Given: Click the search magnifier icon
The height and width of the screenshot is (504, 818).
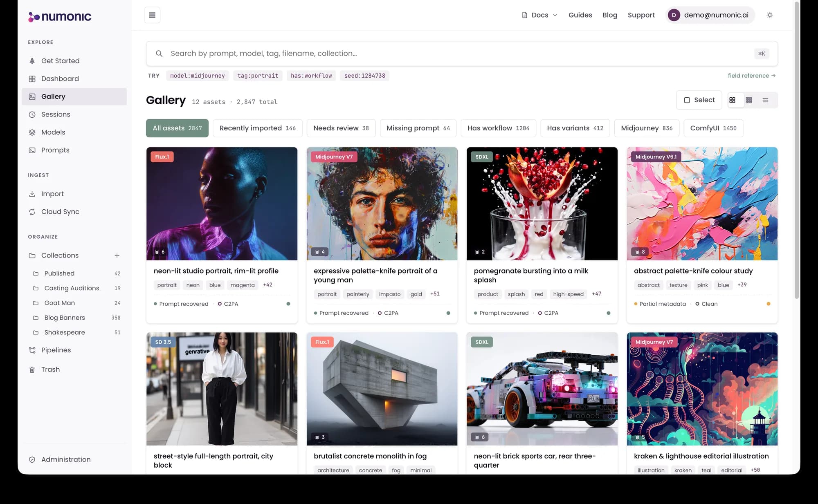Looking at the screenshot, I should pyautogui.click(x=159, y=54).
